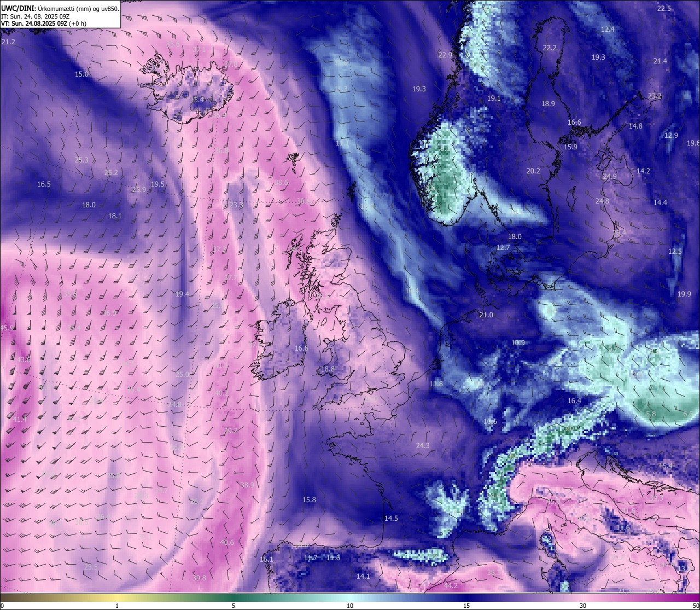Click the 15.0 value west of Iceland

point(81,74)
